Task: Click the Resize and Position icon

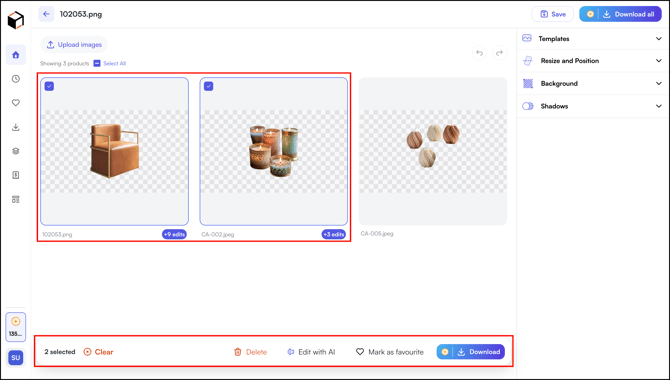Action: (528, 61)
